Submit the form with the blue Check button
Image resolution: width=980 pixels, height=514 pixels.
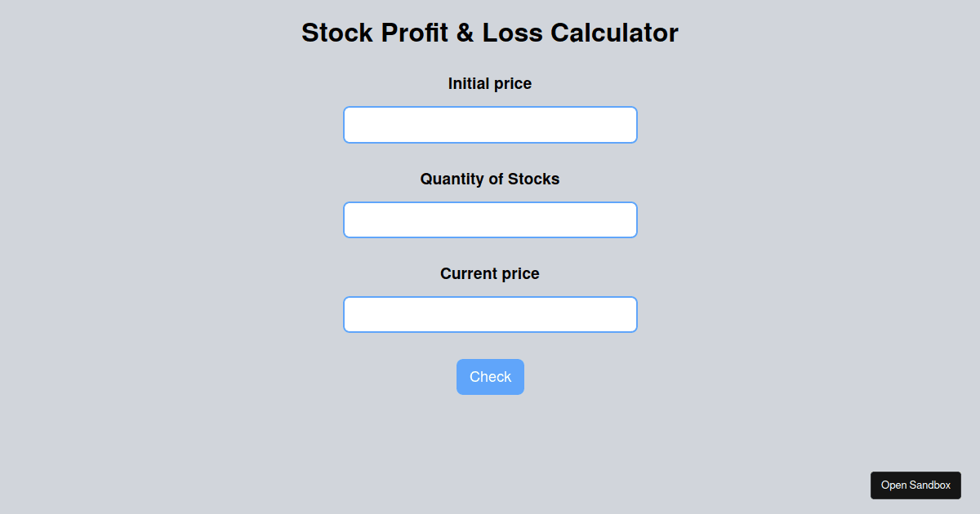490,377
